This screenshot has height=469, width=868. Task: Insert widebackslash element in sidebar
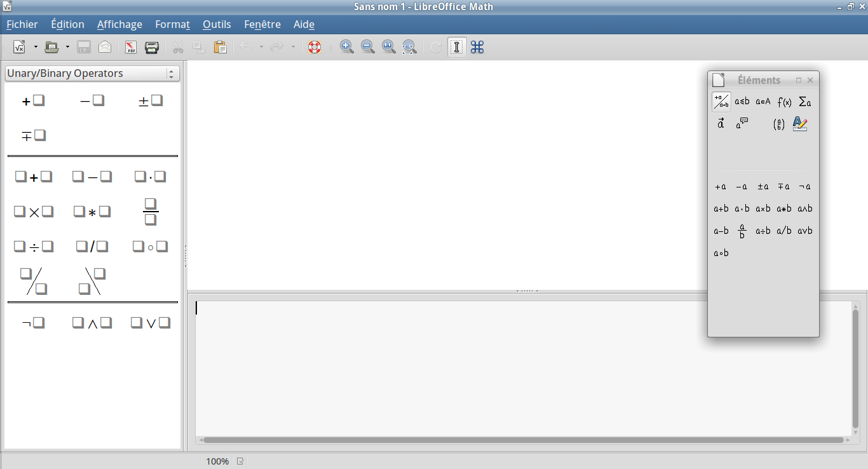[92, 282]
